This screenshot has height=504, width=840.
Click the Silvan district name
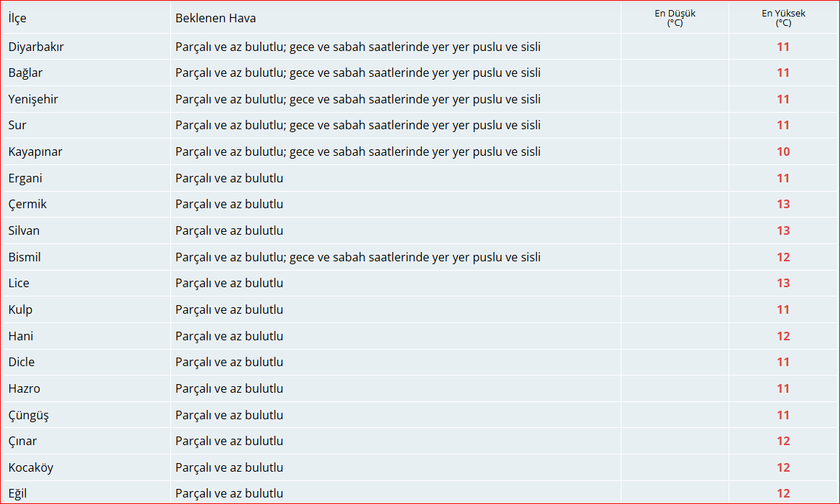click(x=24, y=230)
